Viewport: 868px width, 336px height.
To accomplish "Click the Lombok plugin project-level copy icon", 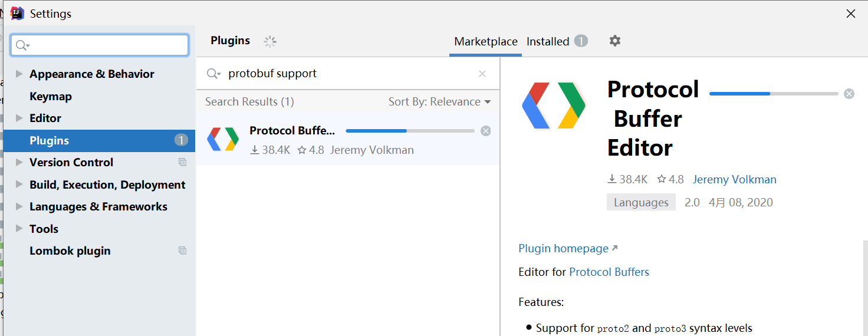I will click(183, 251).
